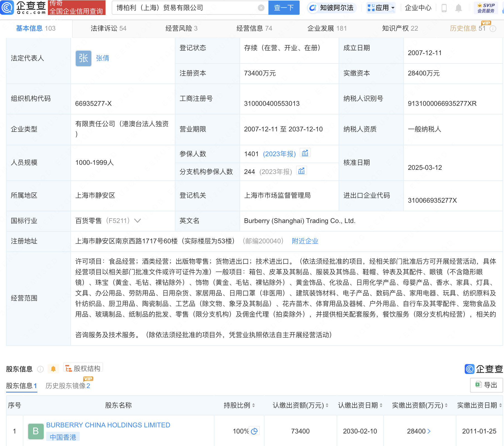This screenshot has height=446, width=504.
Task: Click paid-in capital value 28400万元
Action: click(424, 73)
